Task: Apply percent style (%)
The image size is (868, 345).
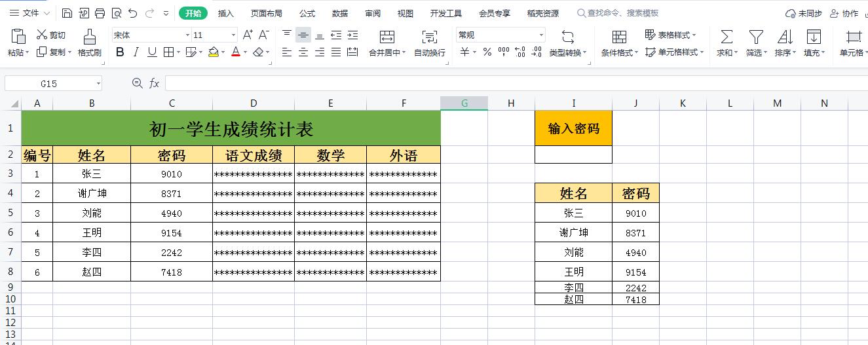Action: click(487, 52)
